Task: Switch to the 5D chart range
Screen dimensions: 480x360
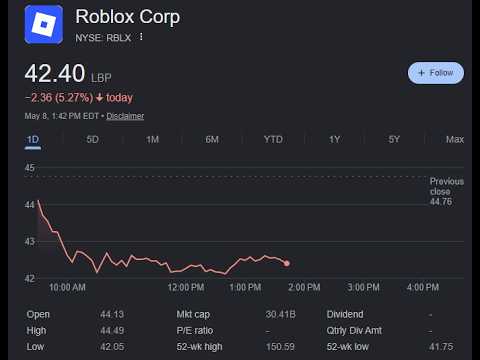Action: [92, 139]
